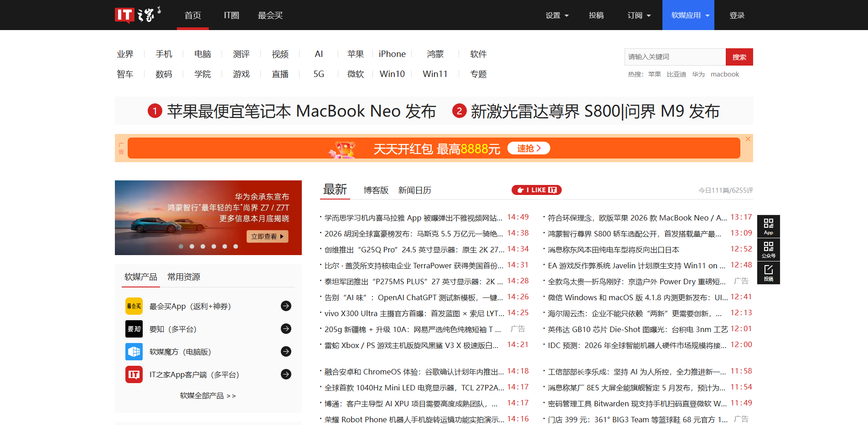The image size is (868, 425).
Task: Click arrow icon next to 最会买App
Action: pyautogui.click(x=286, y=306)
